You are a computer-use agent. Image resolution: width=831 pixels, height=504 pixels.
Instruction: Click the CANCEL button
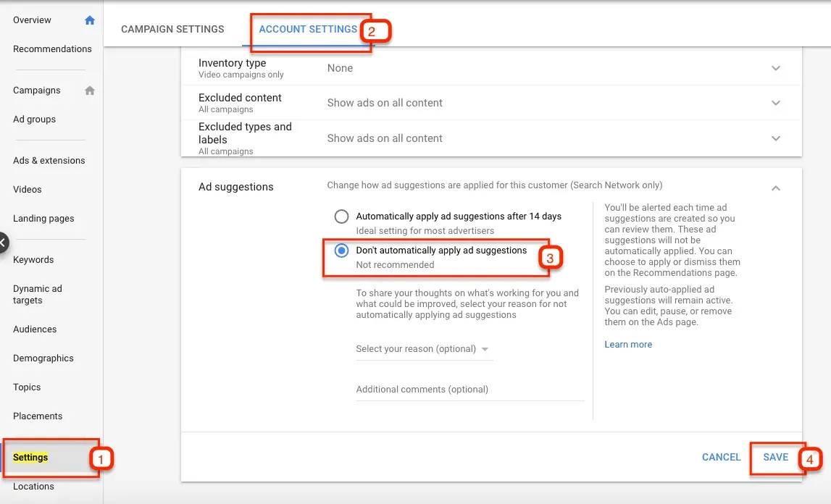(721, 457)
